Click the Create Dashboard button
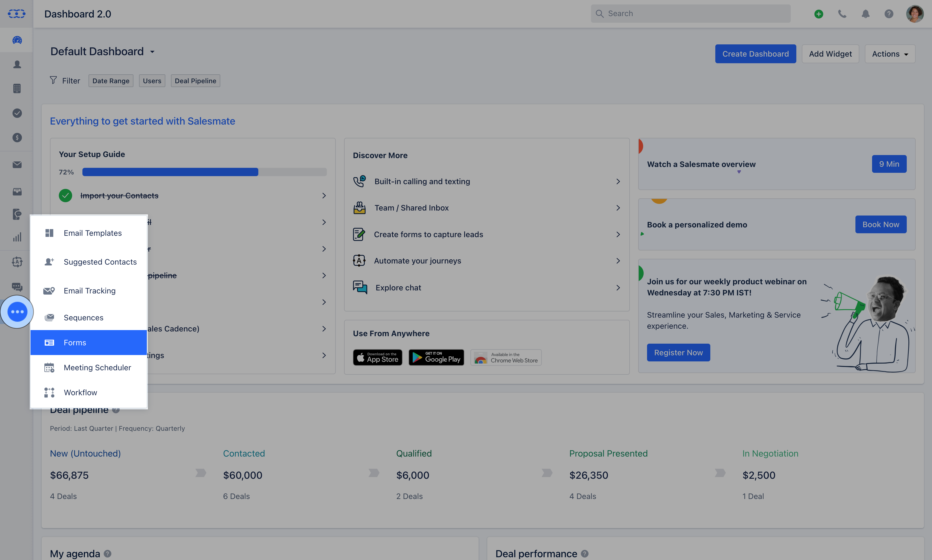 (x=755, y=54)
